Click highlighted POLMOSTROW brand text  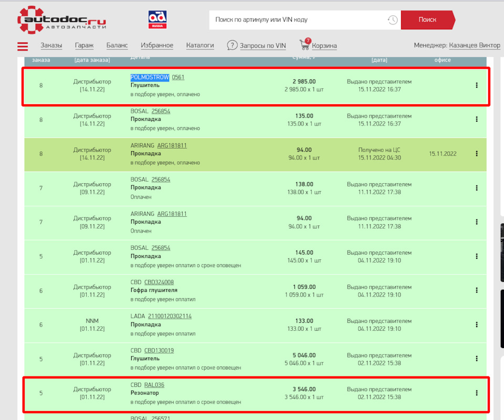coord(150,77)
